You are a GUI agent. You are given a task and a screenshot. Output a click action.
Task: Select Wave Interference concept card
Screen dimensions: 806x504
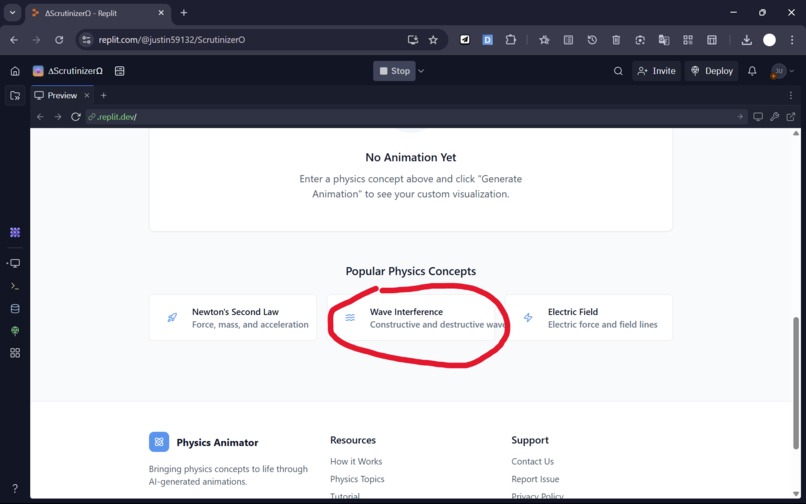(x=411, y=318)
